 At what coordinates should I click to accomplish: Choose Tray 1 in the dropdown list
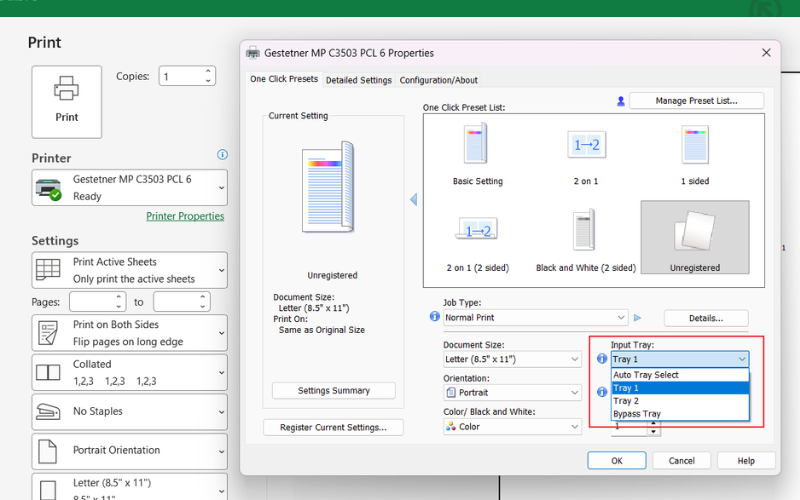coord(680,388)
